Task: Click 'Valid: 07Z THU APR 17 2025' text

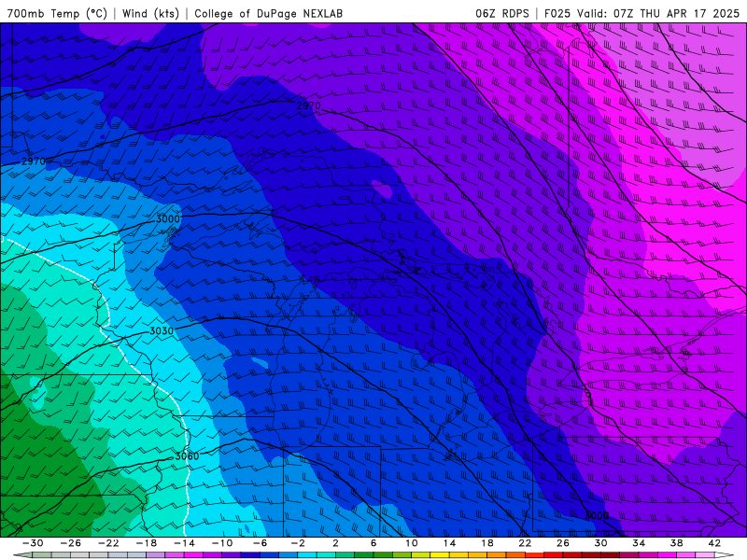Action: pyautogui.click(x=658, y=13)
